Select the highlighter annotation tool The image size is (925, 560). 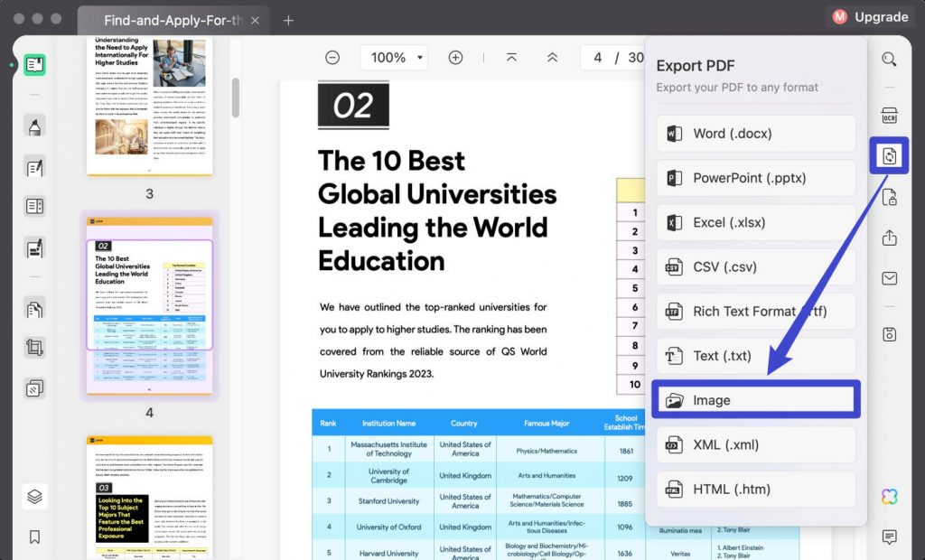tap(34, 128)
